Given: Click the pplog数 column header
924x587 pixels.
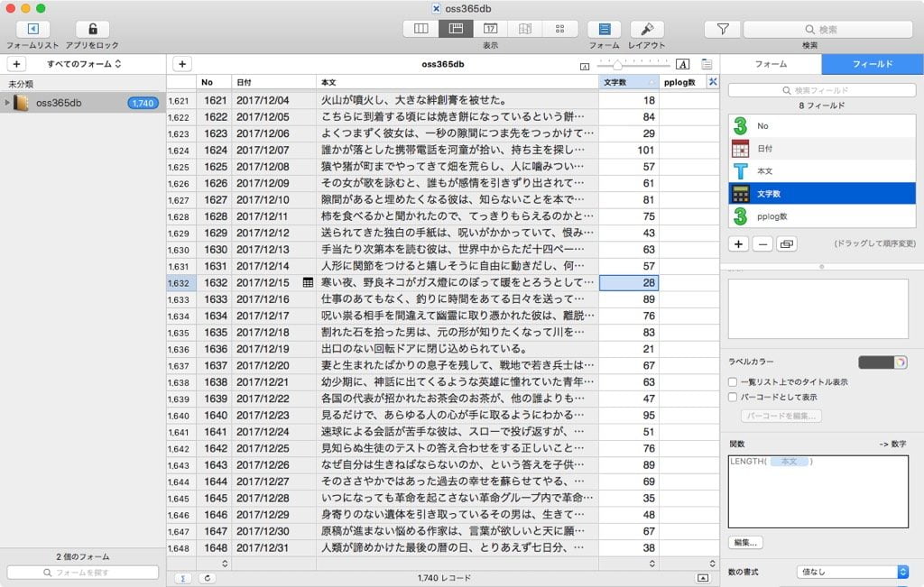Looking at the screenshot, I should click(x=682, y=82).
